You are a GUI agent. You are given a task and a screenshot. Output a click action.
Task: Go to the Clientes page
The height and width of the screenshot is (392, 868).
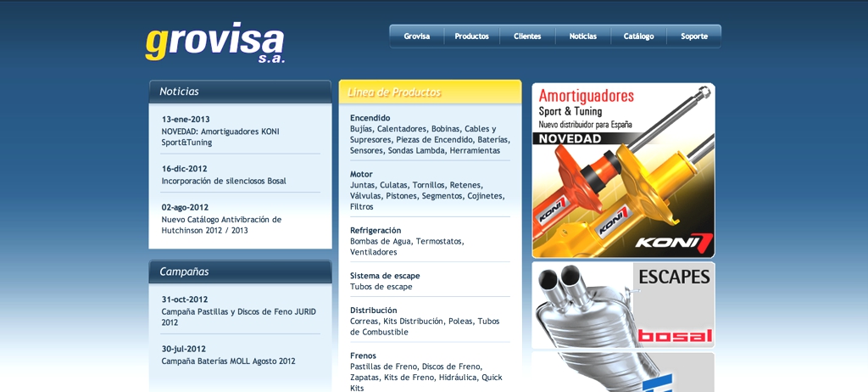[527, 36]
